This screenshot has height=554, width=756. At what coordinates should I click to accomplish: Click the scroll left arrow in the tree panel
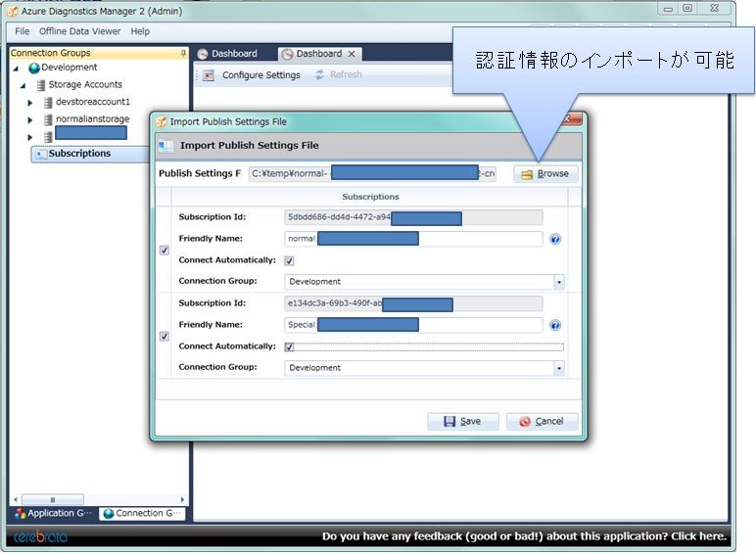(x=16, y=499)
